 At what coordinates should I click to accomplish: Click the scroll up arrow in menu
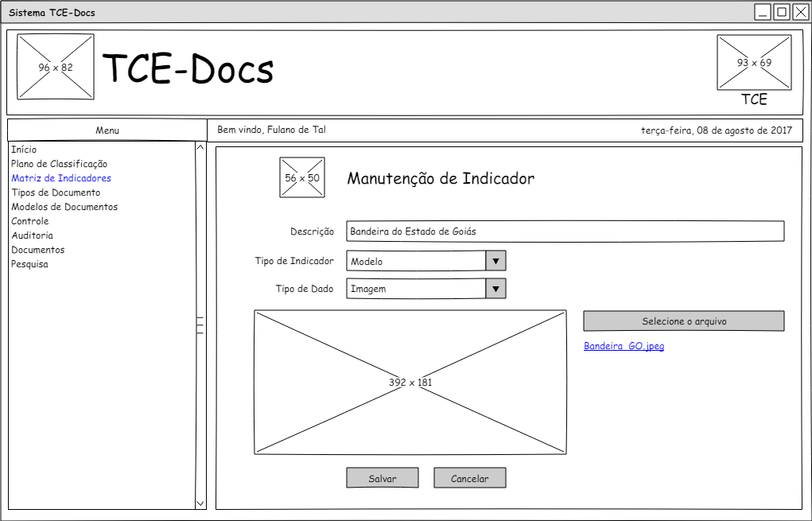[x=200, y=148]
